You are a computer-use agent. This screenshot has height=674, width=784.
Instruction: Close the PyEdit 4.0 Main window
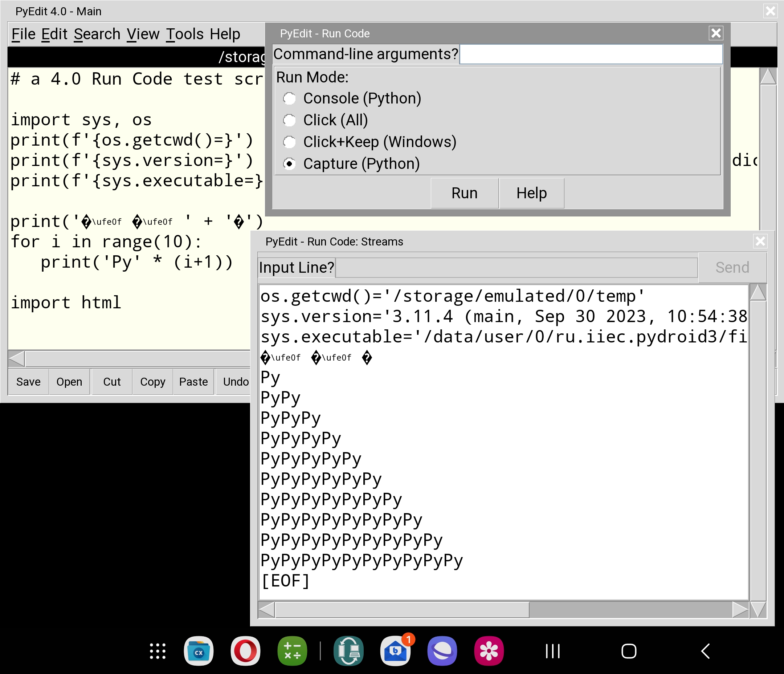coord(770,11)
